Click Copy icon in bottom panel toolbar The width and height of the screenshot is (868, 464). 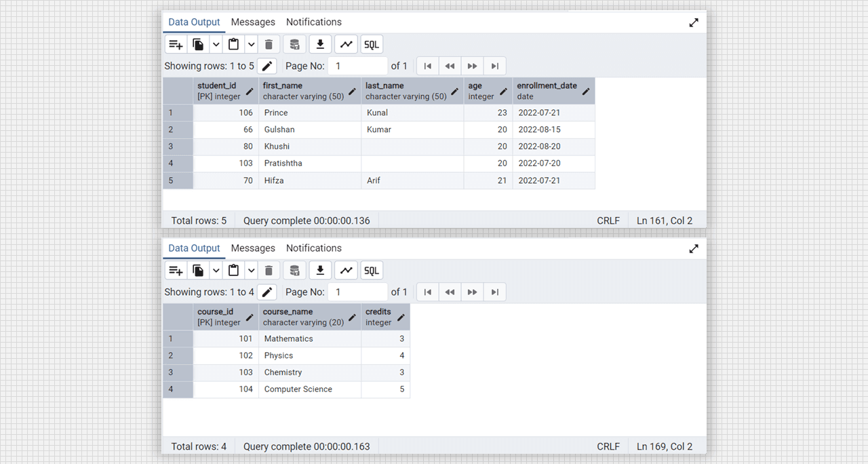coord(198,271)
